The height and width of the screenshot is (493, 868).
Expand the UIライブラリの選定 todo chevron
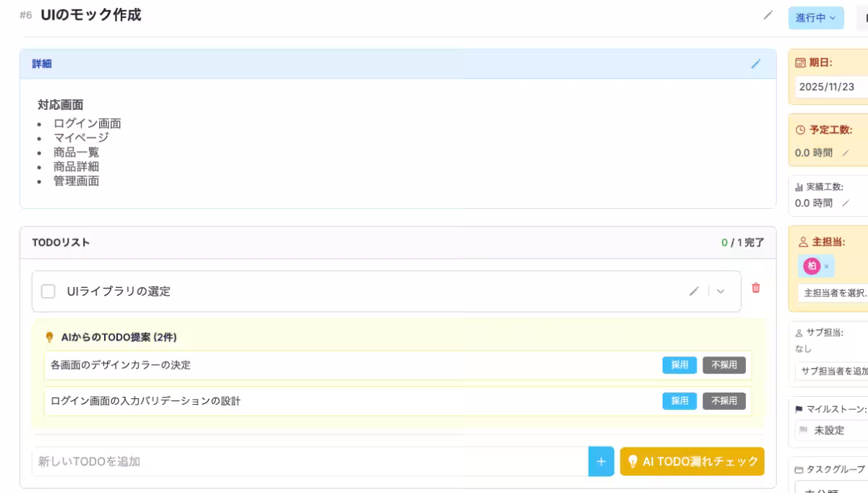(x=720, y=291)
